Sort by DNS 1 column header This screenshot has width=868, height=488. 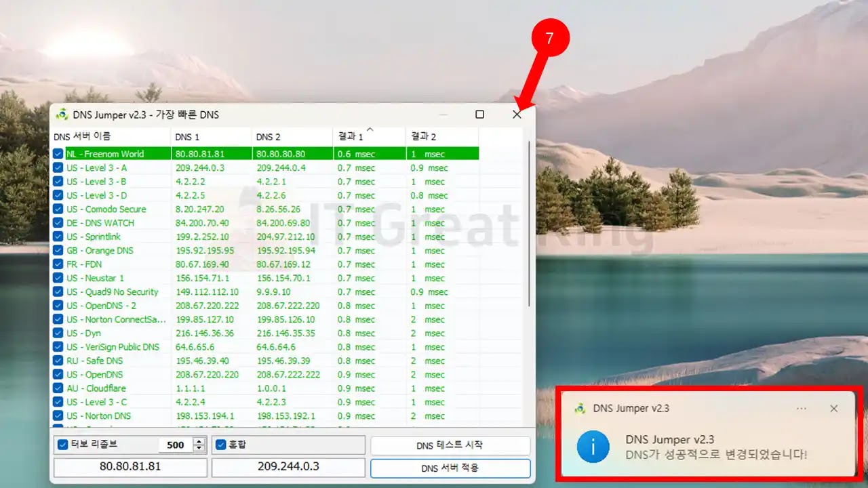[x=212, y=136]
